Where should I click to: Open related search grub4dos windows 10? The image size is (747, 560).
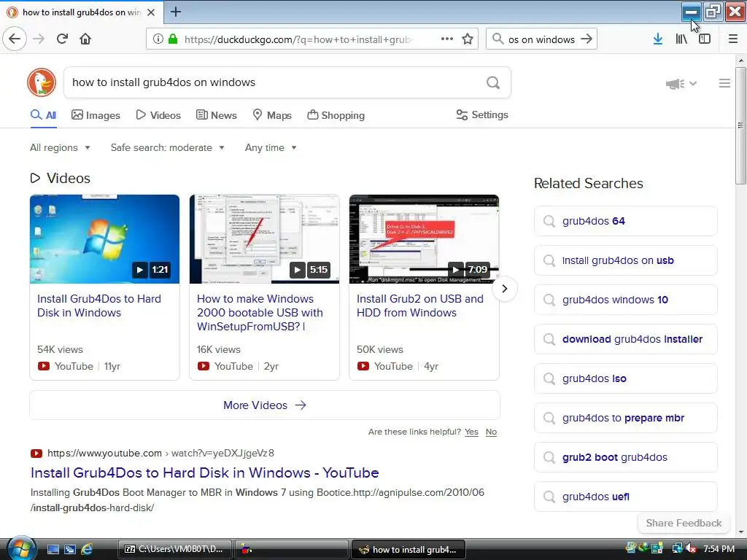625,300
